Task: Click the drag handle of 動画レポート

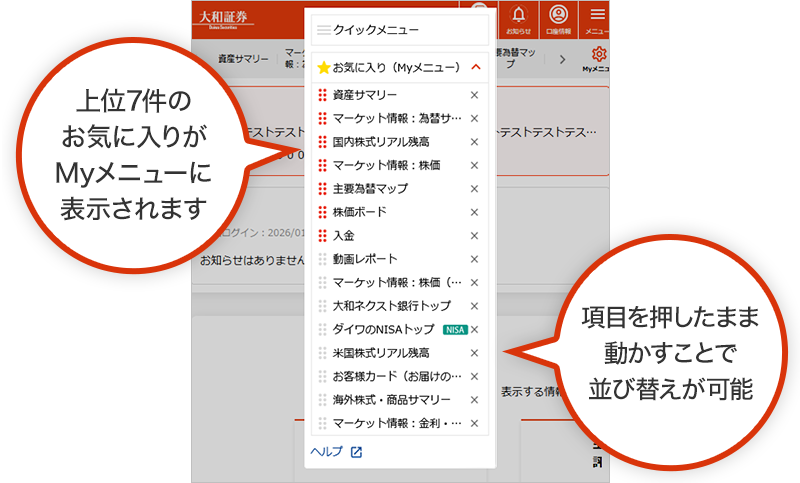Action: tap(322, 259)
